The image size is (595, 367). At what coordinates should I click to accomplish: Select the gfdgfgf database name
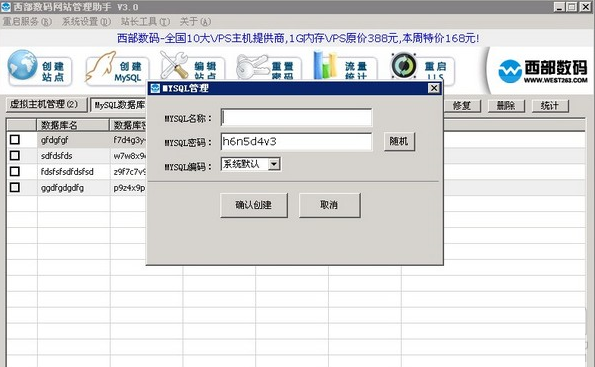(x=55, y=140)
